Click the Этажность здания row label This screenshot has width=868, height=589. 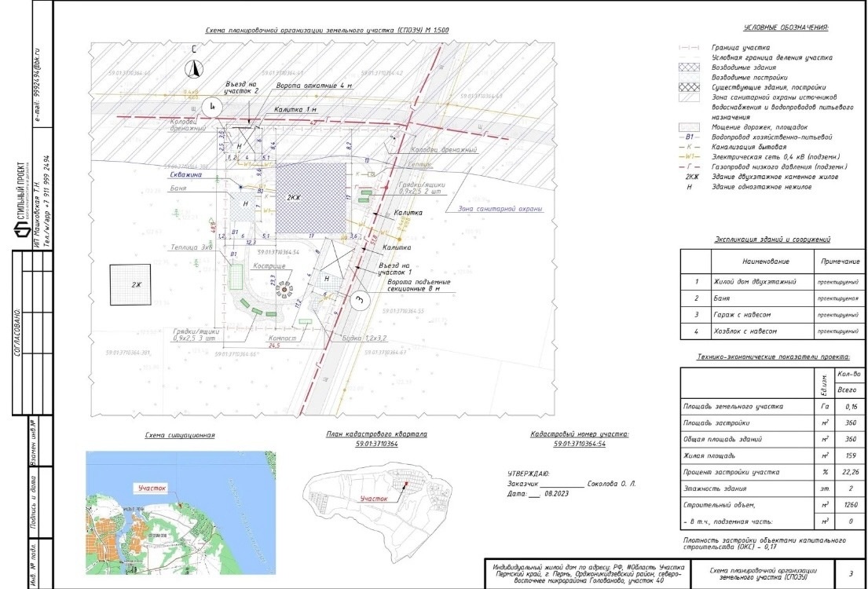tap(715, 488)
